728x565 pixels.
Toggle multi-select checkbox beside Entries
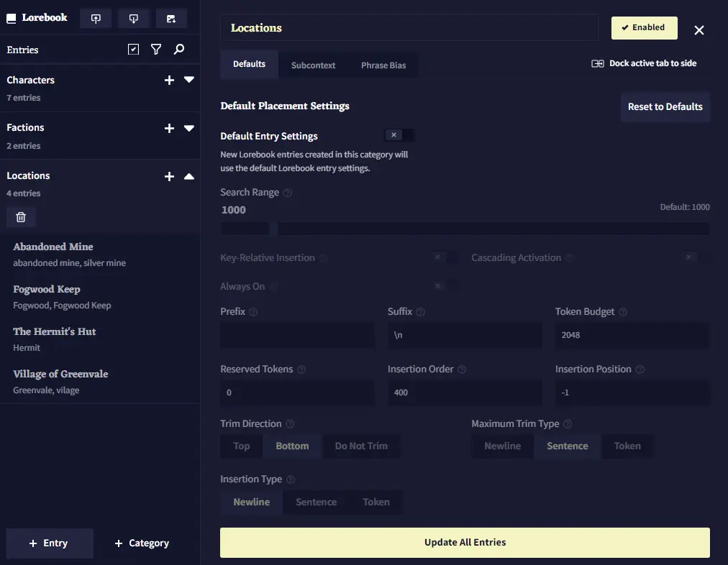coord(133,50)
